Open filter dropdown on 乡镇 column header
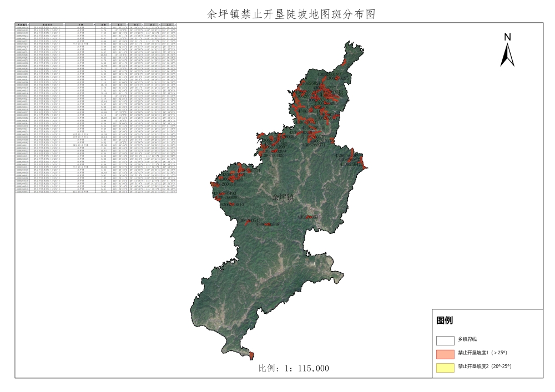The height and width of the screenshot is (392, 555). [x=95, y=25]
